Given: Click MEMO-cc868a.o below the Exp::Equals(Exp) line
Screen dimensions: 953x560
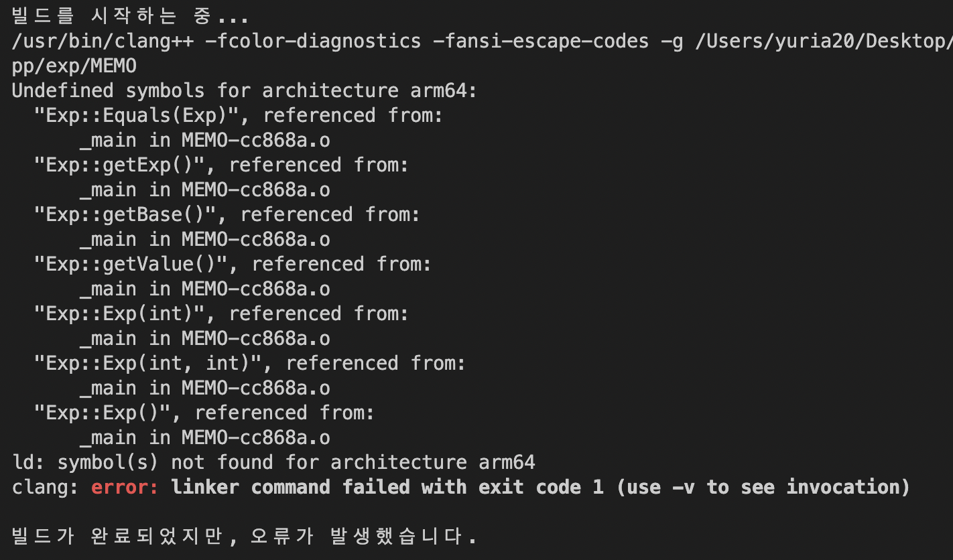Looking at the screenshot, I should pyautogui.click(x=255, y=140).
